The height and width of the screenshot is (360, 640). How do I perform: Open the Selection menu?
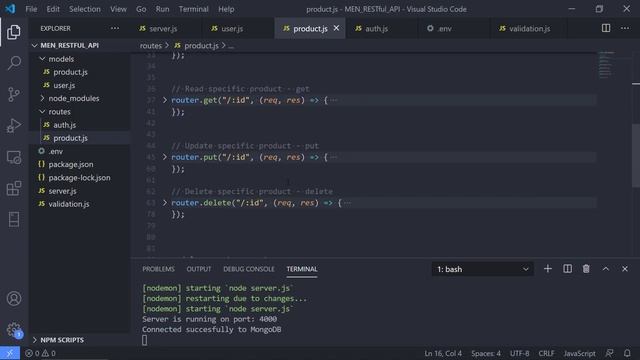[x=84, y=9]
